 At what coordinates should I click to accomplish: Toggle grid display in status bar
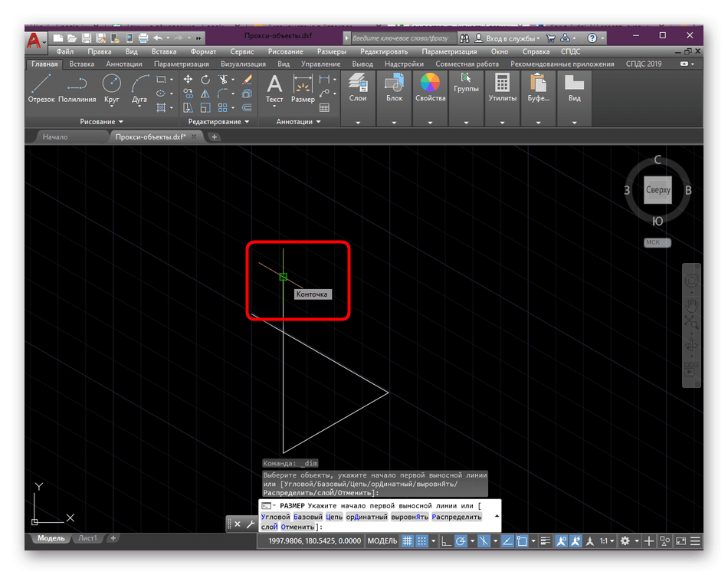click(x=407, y=541)
